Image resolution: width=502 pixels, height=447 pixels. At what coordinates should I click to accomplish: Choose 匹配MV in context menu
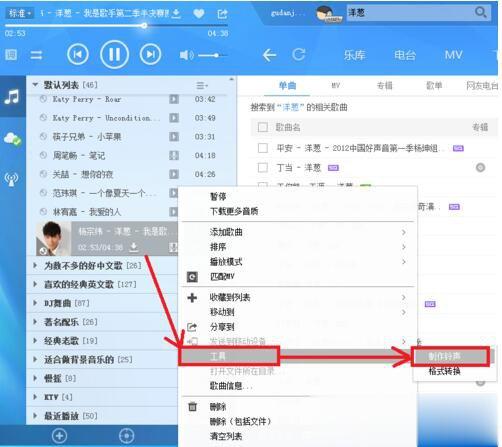click(222, 276)
